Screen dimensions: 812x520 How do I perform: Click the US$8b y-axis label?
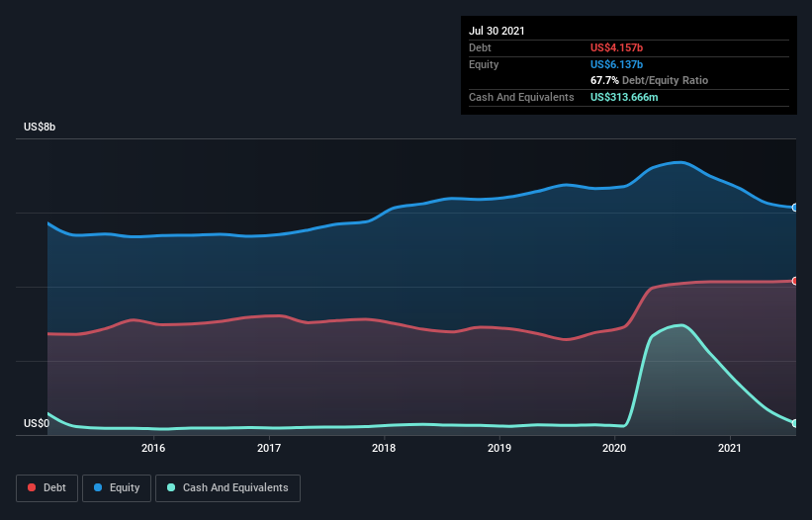tap(40, 127)
